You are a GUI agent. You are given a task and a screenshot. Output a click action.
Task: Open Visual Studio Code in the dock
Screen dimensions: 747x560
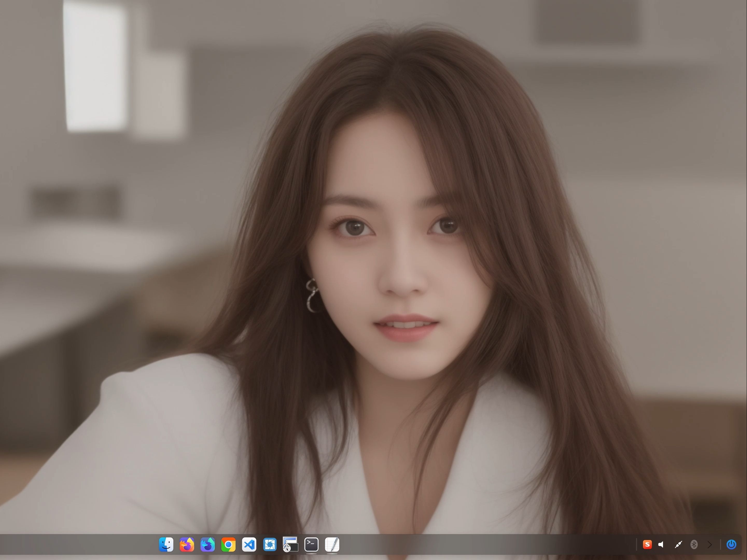[x=249, y=544]
